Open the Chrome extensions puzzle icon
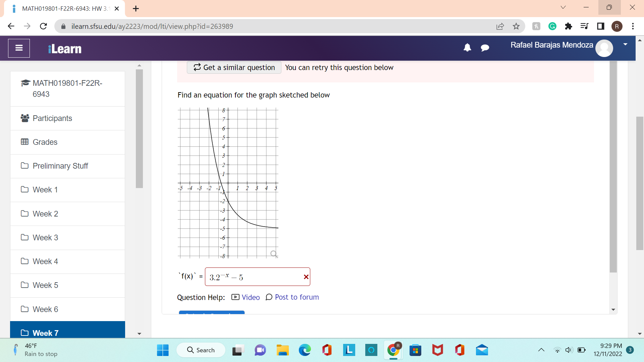 point(568,26)
